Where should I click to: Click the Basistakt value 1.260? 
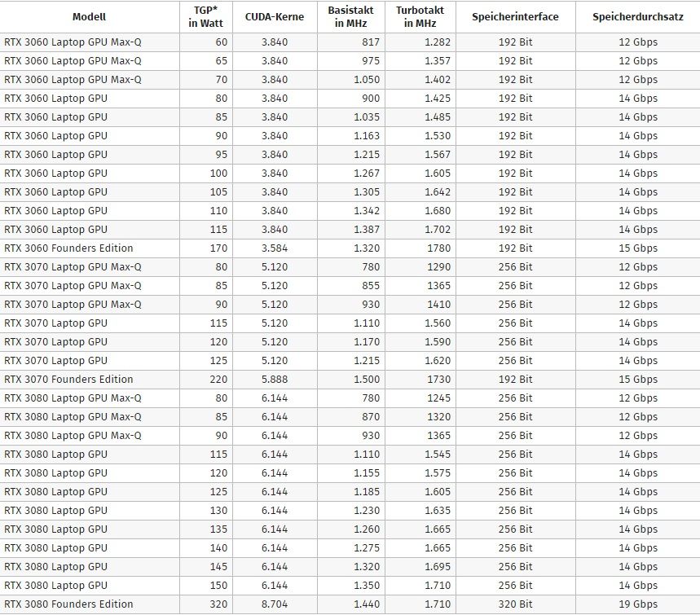pos(367,529)
